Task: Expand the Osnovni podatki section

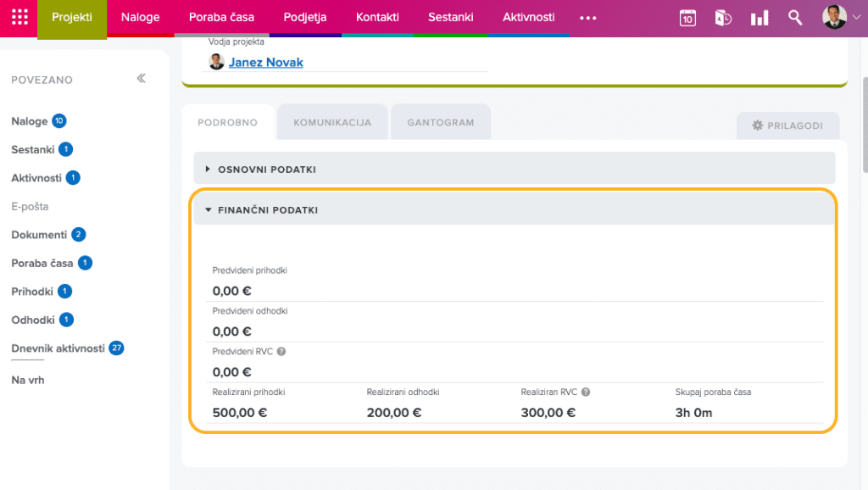Action: [208, 170]
